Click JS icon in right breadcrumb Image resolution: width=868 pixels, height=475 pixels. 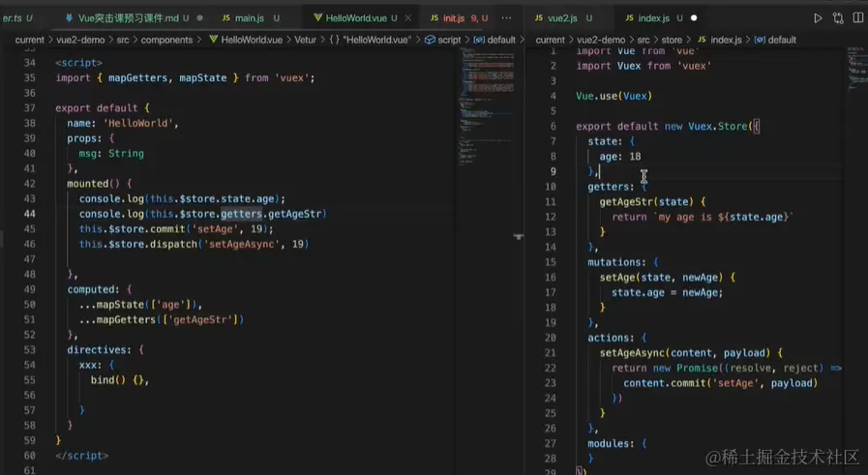click(702, 40)
